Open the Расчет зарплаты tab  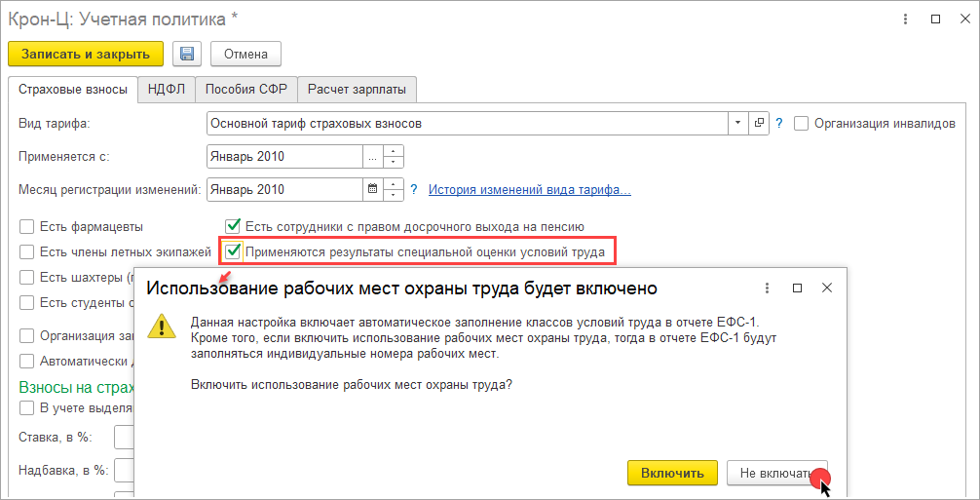(357, 89)
